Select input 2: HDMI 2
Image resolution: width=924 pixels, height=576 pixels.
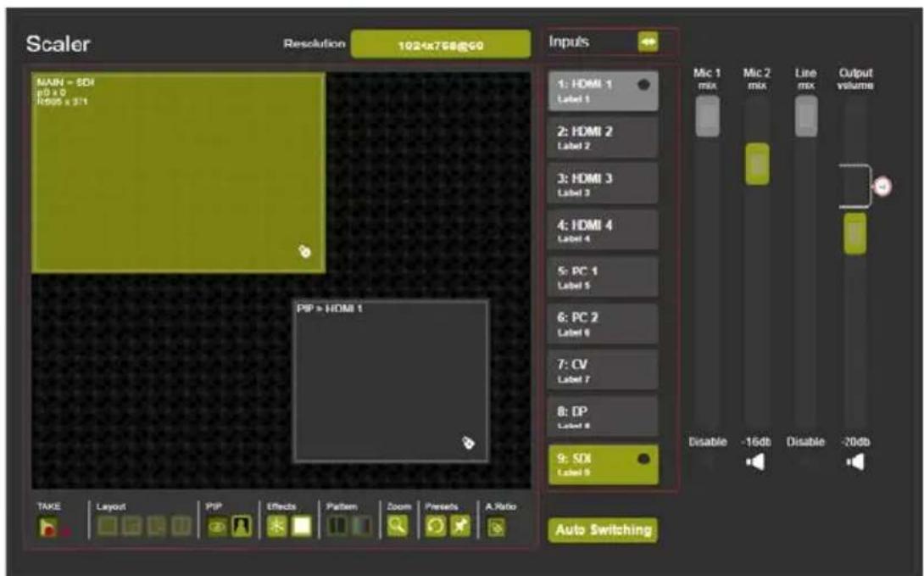click(603, 137)
